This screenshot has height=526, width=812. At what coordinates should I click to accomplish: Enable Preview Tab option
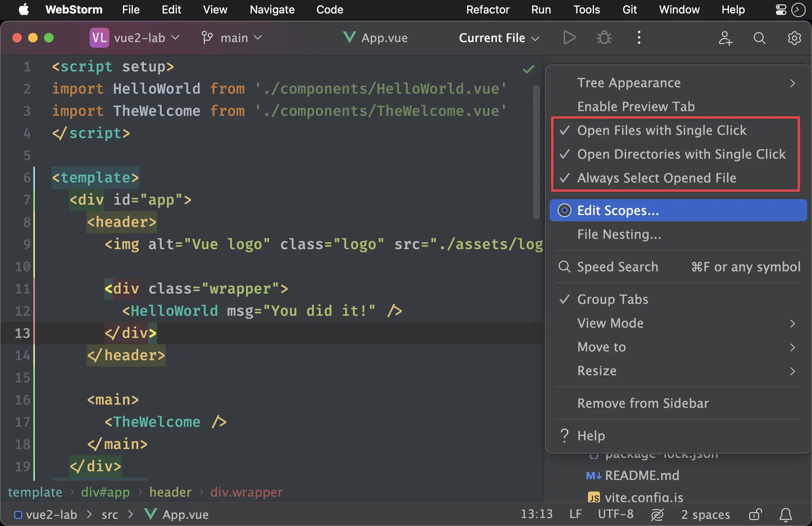coord(678,107)
